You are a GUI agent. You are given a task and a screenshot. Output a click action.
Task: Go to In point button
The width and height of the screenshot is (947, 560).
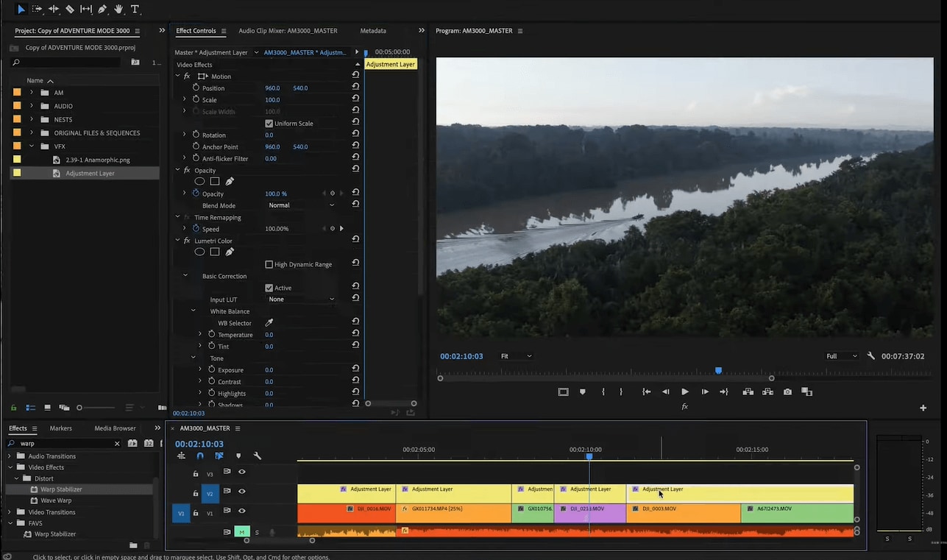click(646, 391)
